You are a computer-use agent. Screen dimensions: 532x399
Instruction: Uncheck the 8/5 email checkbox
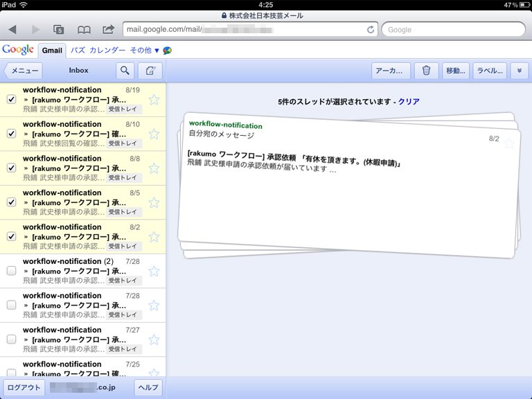12,202
